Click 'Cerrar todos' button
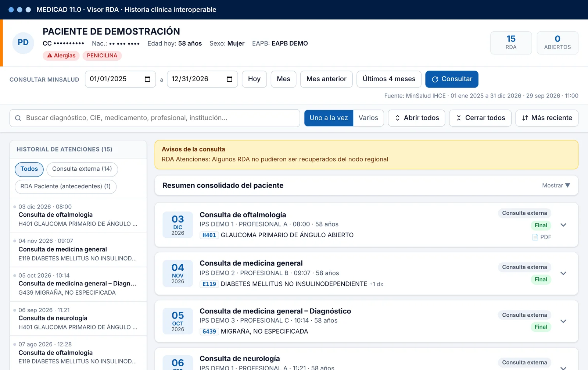 [x=480, y=118]
